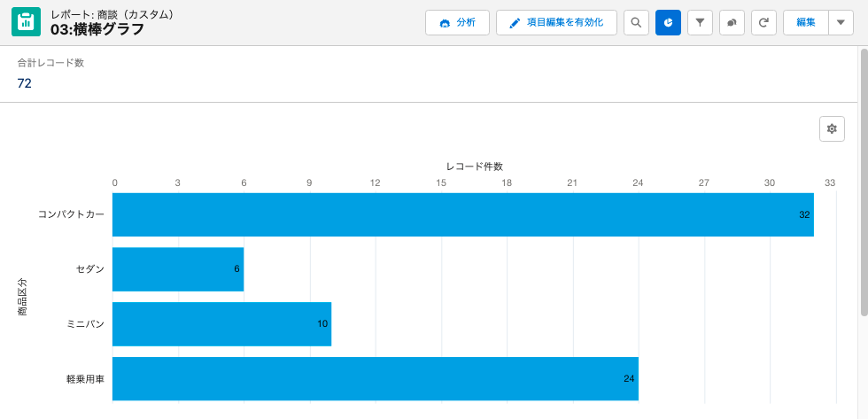The height and width of the screenshot is (419, 868).
Task: Enable field editing with 項目編集を有効化
Action: [x=556, y=23]
